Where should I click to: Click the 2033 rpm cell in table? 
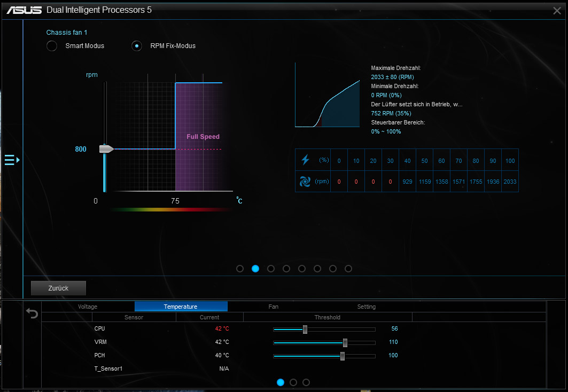coord(510,182)
